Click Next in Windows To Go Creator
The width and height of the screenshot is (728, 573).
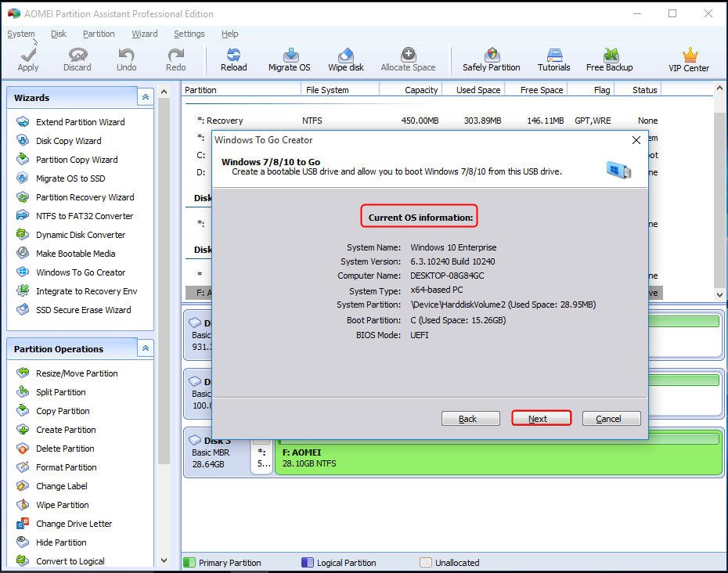541,418
